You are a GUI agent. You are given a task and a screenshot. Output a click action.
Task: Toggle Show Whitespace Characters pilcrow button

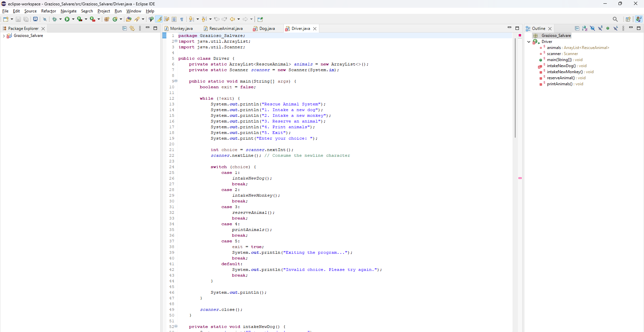point(182,19)
